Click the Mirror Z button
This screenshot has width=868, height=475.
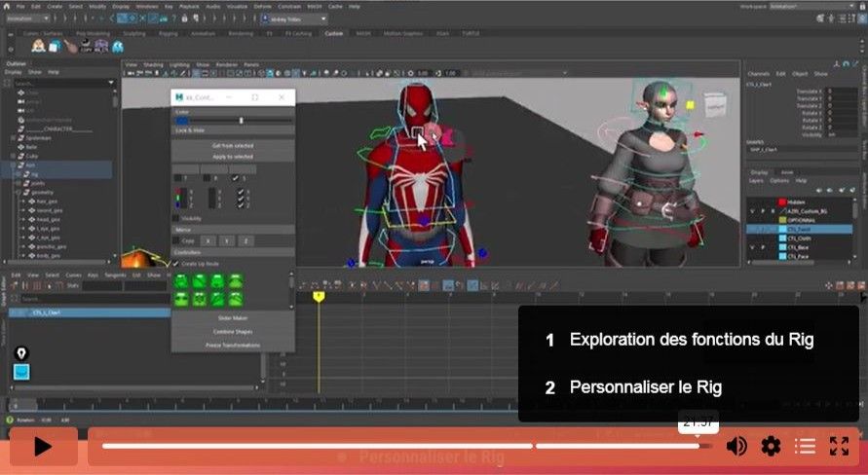[245, 241]
